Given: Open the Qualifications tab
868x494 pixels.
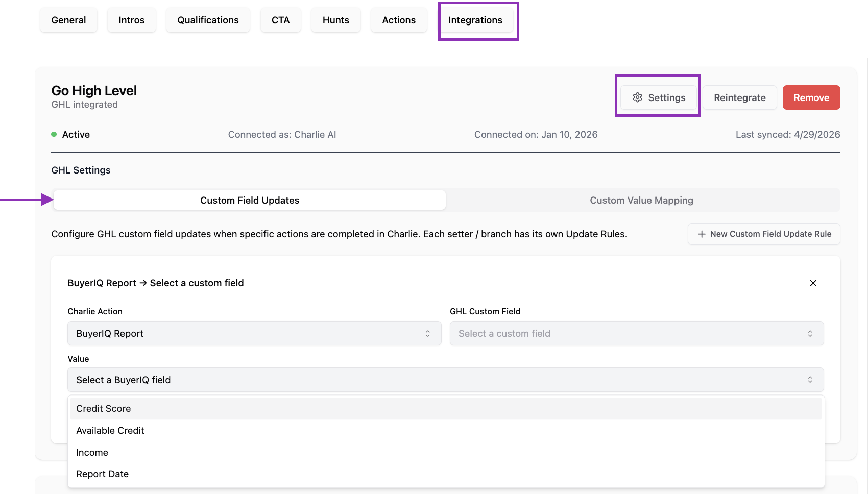Looking at the screenshot, I should (208, 20).
